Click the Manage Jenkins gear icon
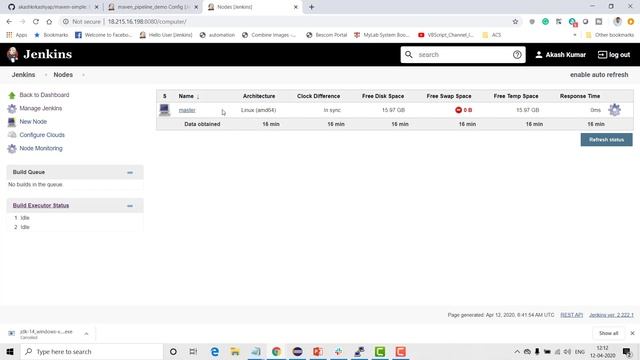The image size is (640, 360). (12, 109)
